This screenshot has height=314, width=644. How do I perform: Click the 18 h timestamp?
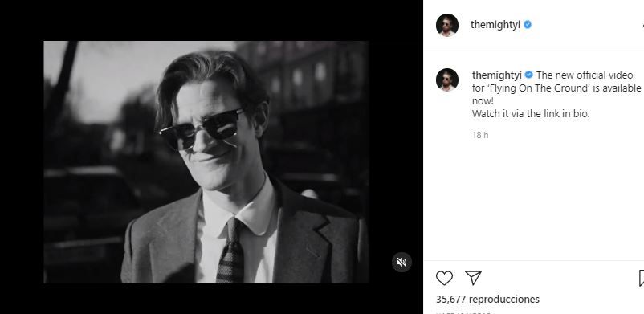[480, 135]
